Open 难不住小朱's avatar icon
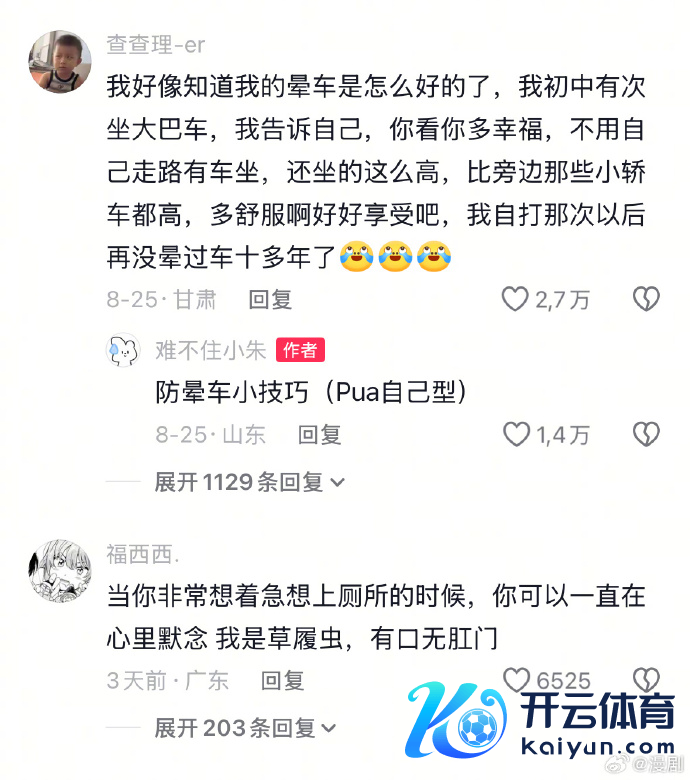The image size is (690, 780). click(123, 350)
